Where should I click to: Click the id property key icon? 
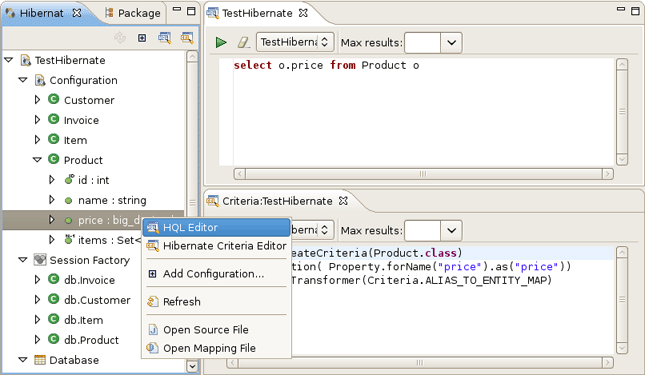(69, 179)
